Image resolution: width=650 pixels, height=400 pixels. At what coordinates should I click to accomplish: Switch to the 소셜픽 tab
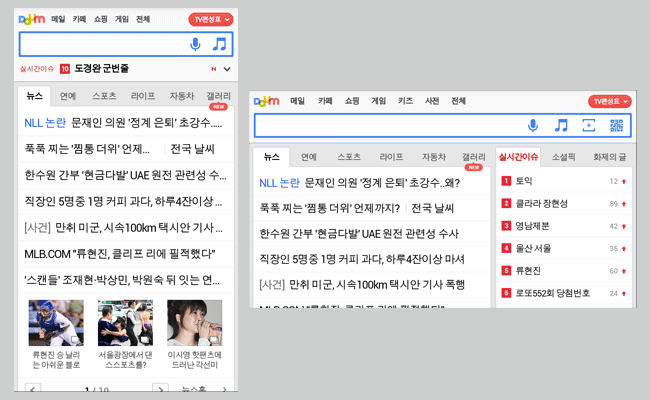pyautogui.click(x=563, y=157)
